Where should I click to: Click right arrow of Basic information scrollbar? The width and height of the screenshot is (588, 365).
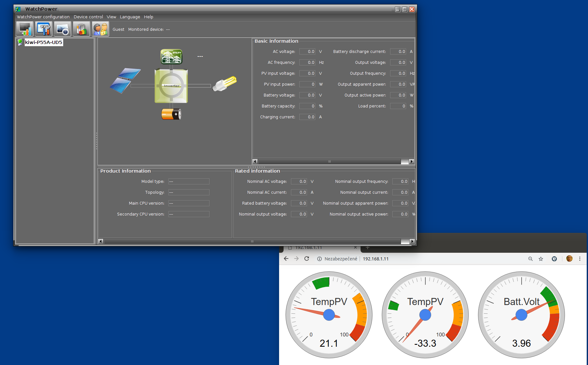pyautogui.click(x=412, y=161)
